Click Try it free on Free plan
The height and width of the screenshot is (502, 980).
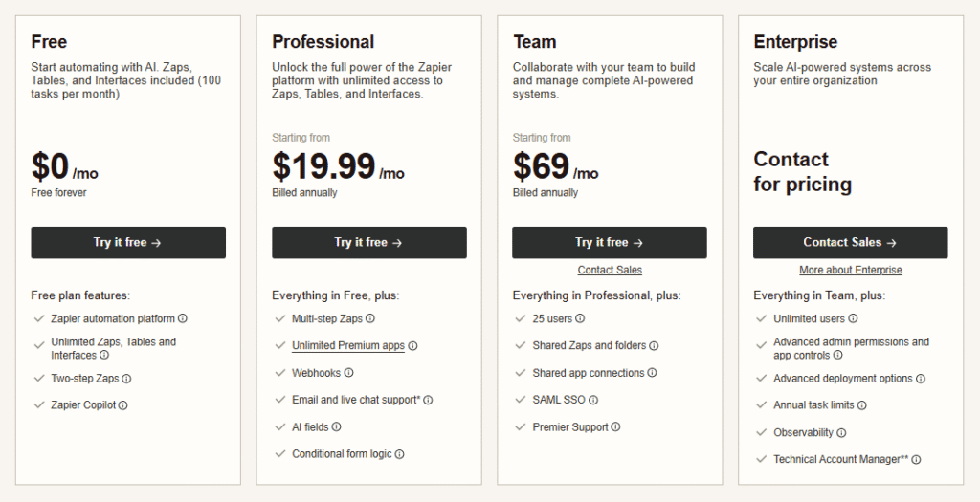click(x=128, y=243)
